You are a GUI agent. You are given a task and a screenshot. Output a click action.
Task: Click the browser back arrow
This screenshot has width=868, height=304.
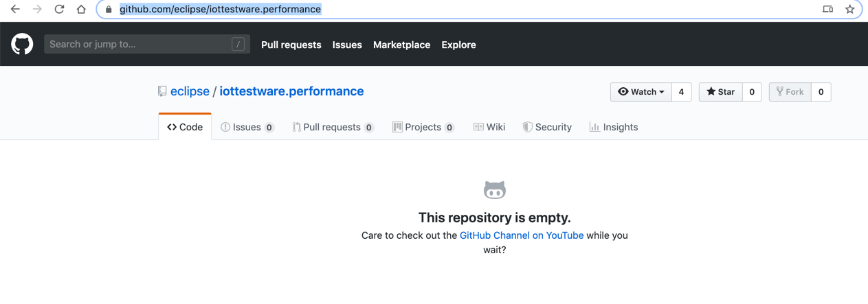coord(15,10)
